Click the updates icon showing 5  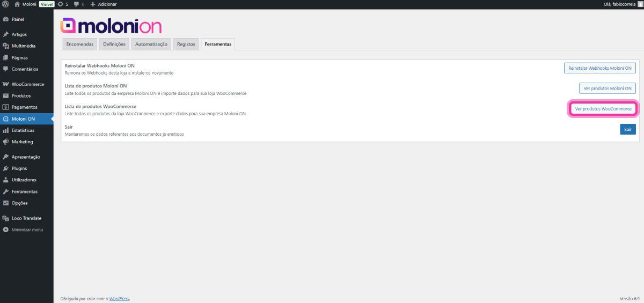(60, 4)
